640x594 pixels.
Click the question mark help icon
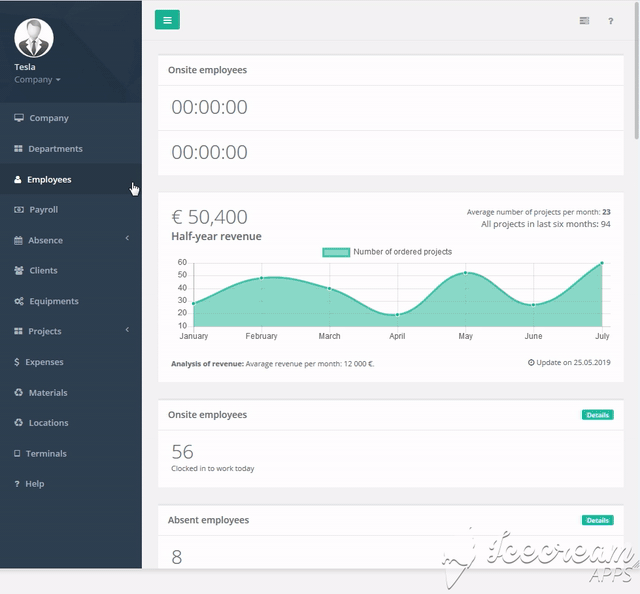click(x=611, y=21)
